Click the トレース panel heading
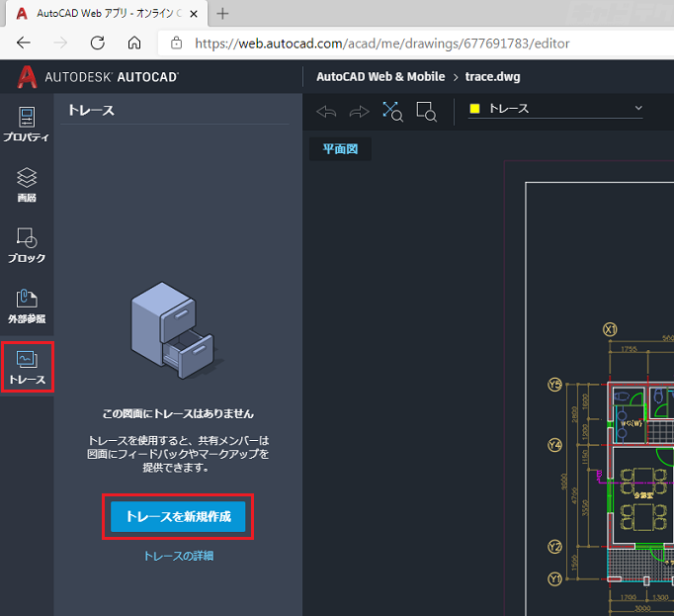 coord(92,110)
